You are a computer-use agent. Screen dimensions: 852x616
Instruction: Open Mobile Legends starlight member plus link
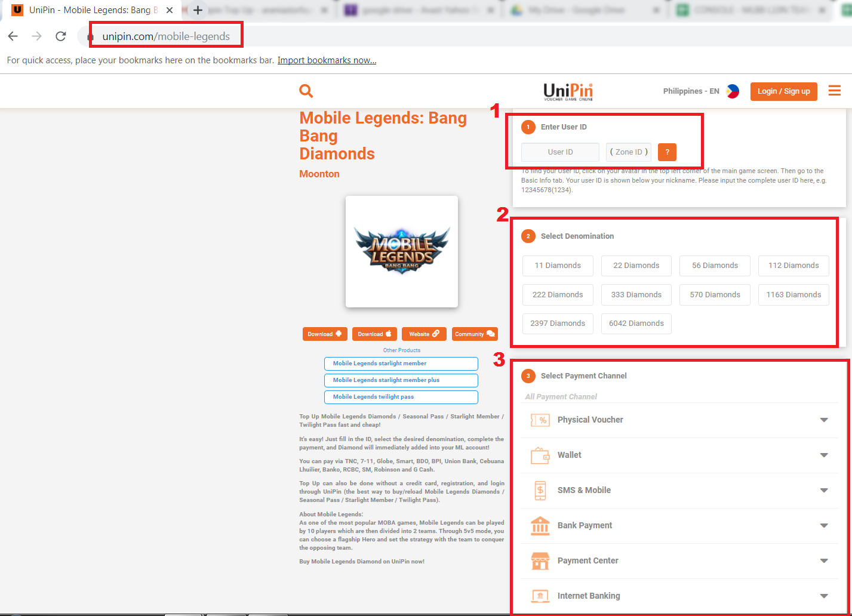[x=401, y=380]
